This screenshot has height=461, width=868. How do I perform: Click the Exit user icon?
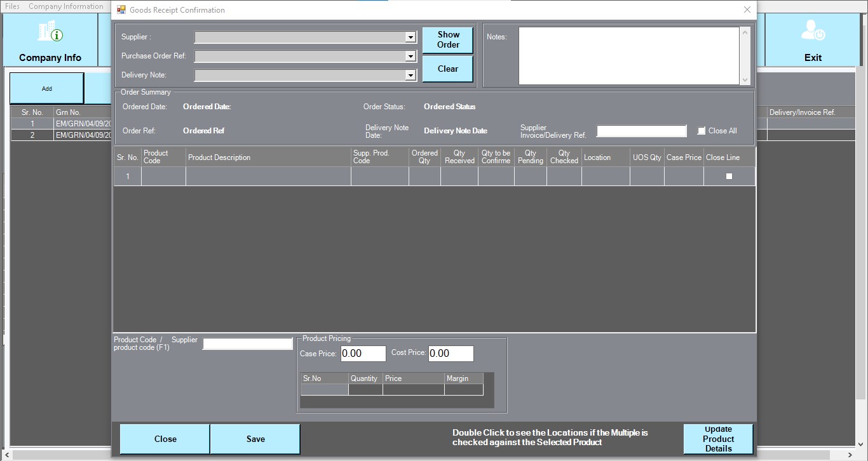813,31
